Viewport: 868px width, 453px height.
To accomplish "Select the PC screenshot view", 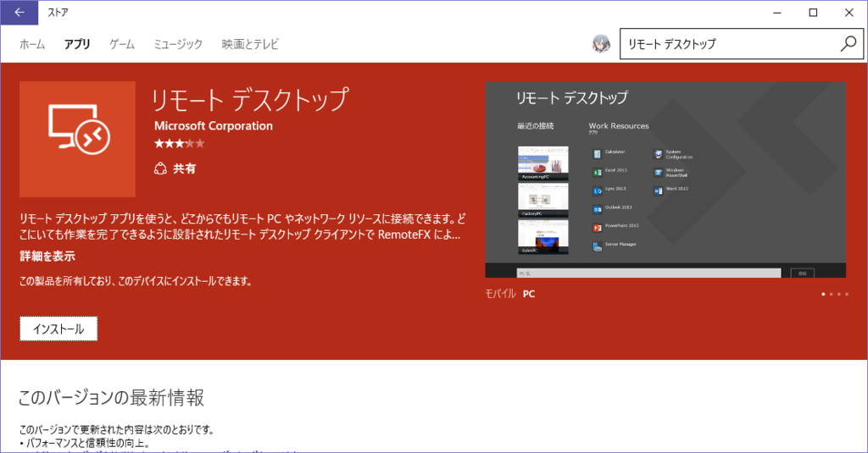I will (x=529, y=294).
